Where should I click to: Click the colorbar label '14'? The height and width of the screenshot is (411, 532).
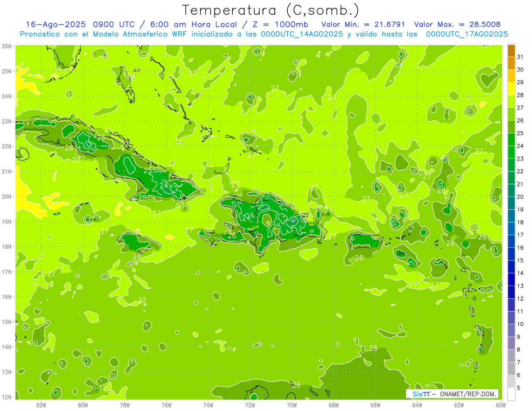pos(520,273)
